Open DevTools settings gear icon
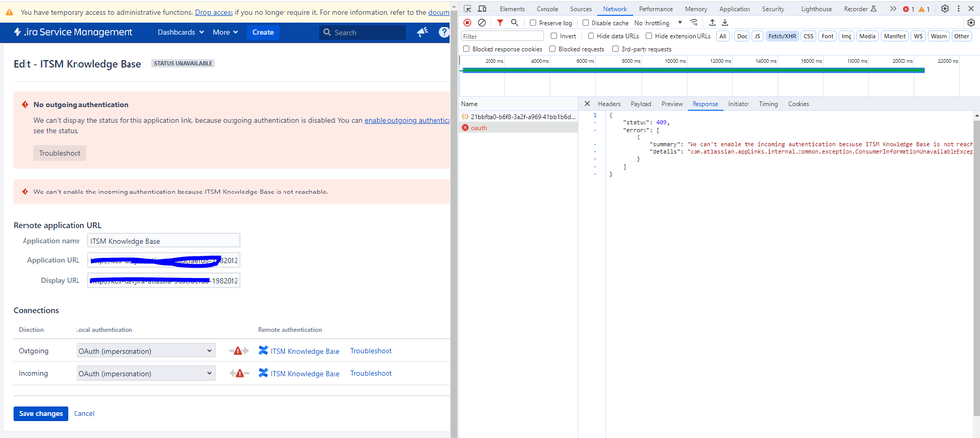Screen dimensions: 980x438 coord(945,9)
